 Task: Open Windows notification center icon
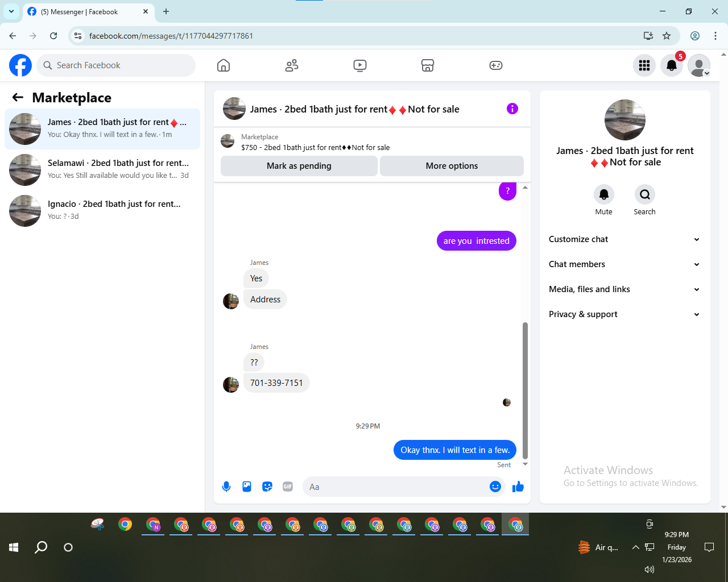click(x=709, y=547)
